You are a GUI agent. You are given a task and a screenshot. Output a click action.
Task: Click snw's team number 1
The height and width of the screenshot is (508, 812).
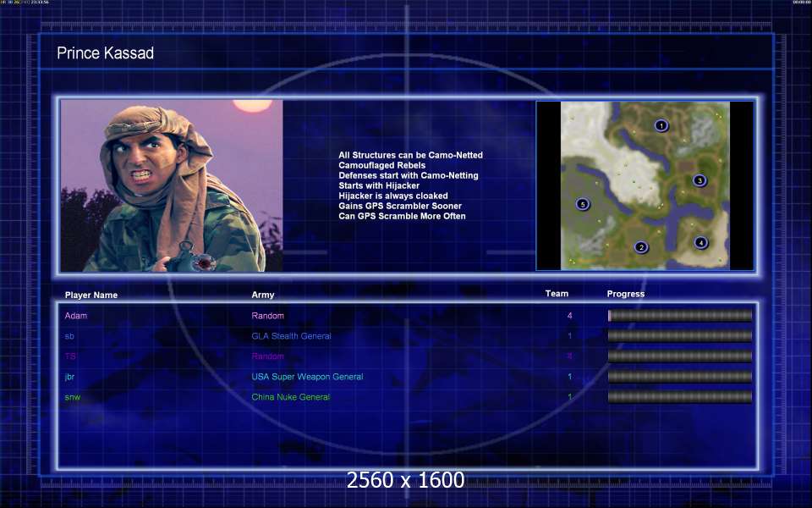pos(569,397)
